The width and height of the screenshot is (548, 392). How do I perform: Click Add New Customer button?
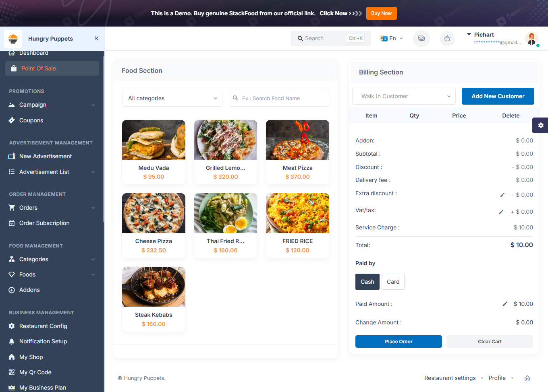click(x=498, y=96)
